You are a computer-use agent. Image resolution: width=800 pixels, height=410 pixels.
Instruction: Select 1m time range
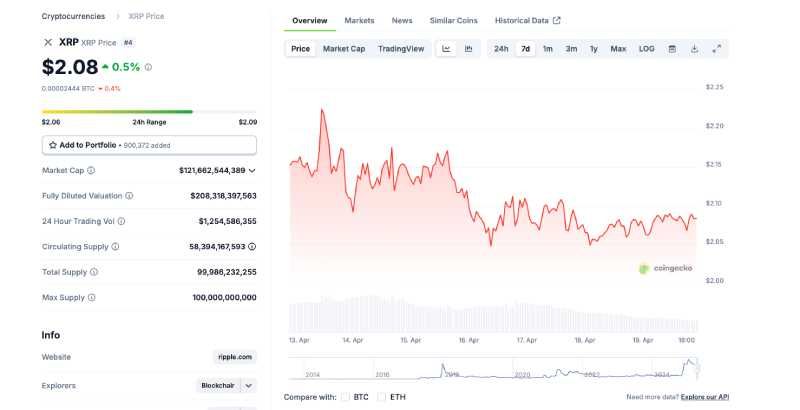click(x=547, y=49)
